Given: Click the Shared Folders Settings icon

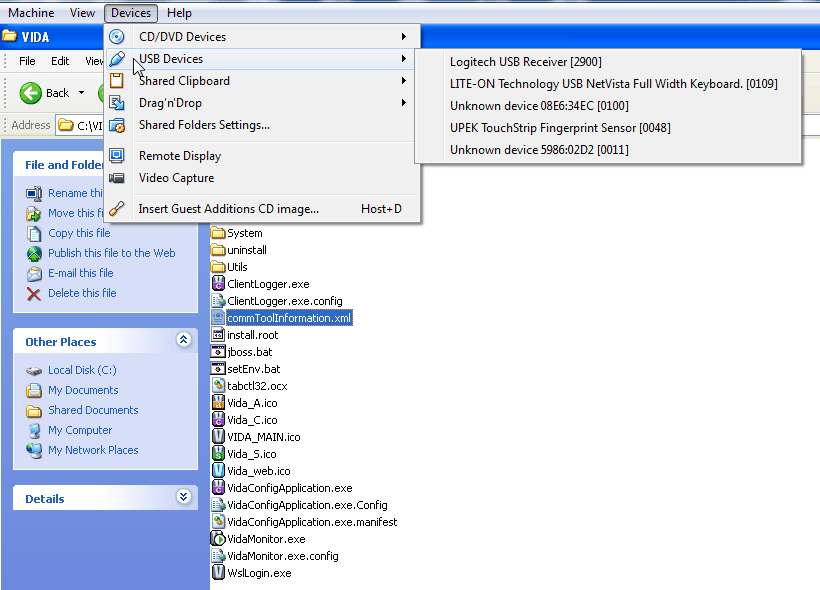Looking at the screenshot, I should 117,126.
